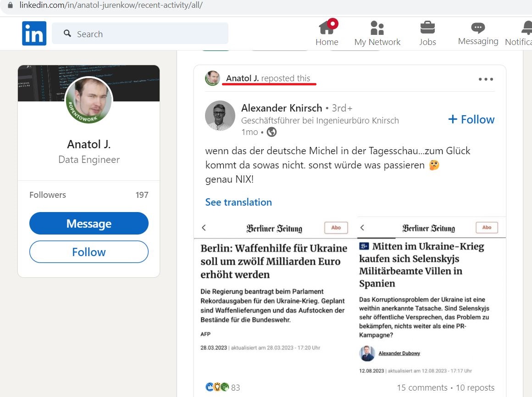Screen dimensions: 532x397
Task: Click the left Berliner Zeitung masthead
Action: pos(274,228)
